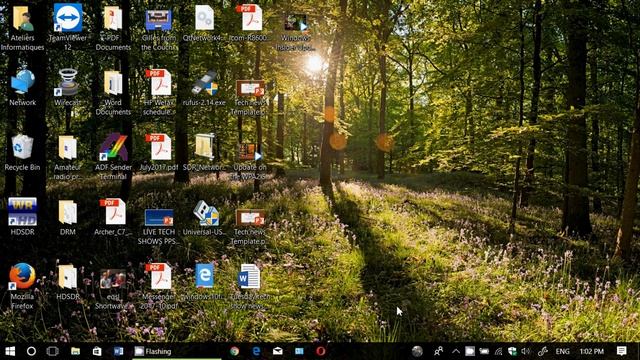Open Cortana search circle
640x360 pixels.
31,351
